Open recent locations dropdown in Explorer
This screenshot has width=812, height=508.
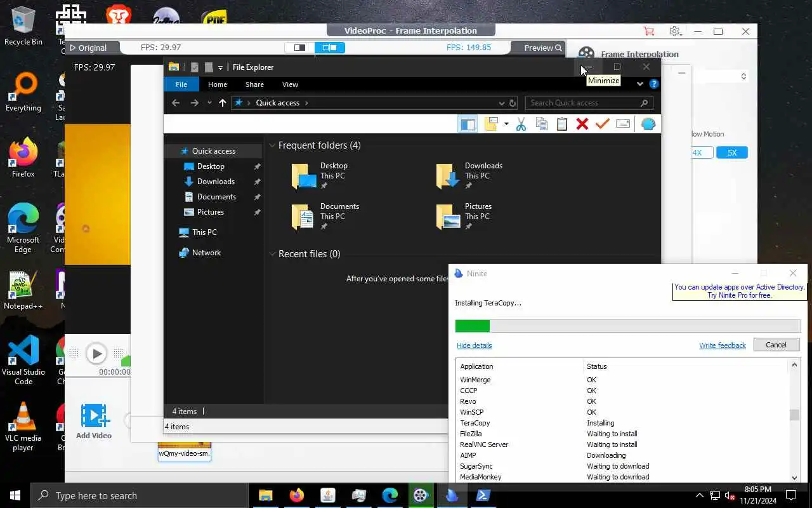click(x=209, y=103)
